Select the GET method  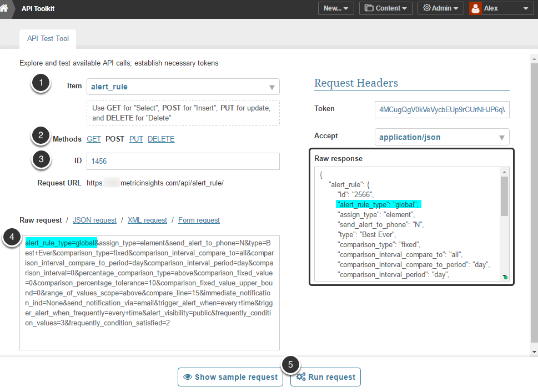pyautogui.click(x=93, y=139)
